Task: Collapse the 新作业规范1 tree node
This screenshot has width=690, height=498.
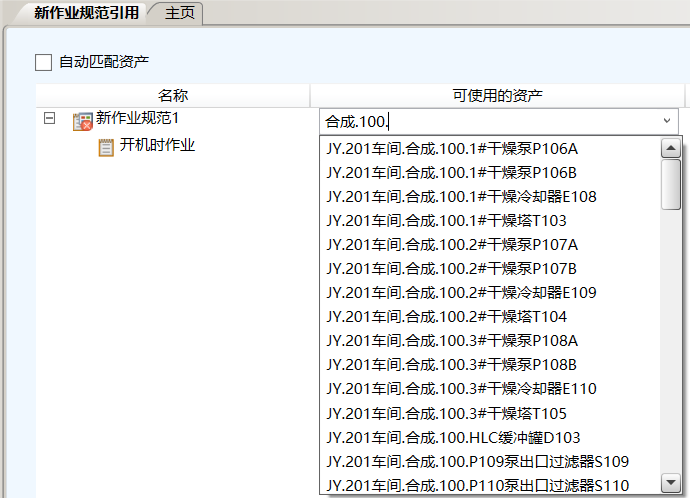Action: pos(49,119)
